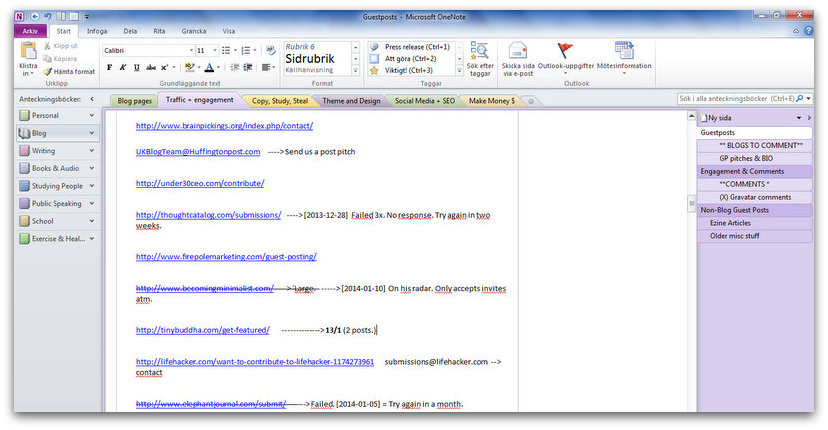Click the Outlook-uppgifter flag icon
Image resolution: width=828 pixels, height=430 pixels.
coord(565,52)
